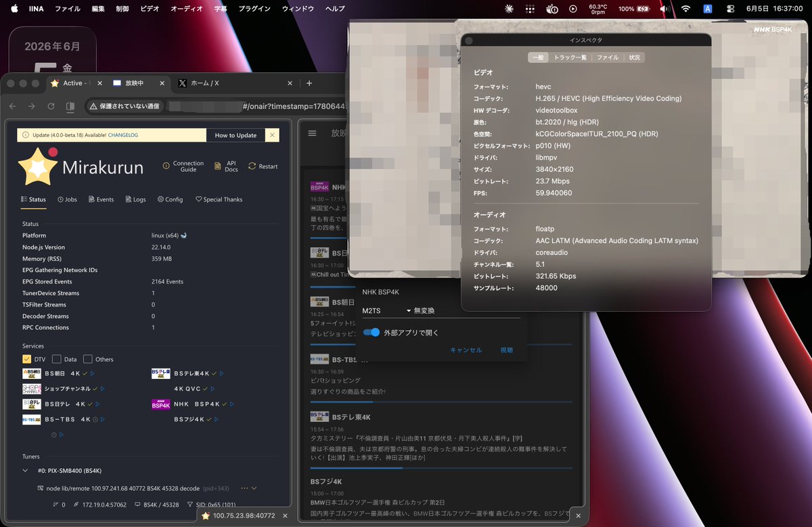The height and width of the screenshot is (527, 812).
Task: Close the 放映中 browser tab
Action: 161,83
